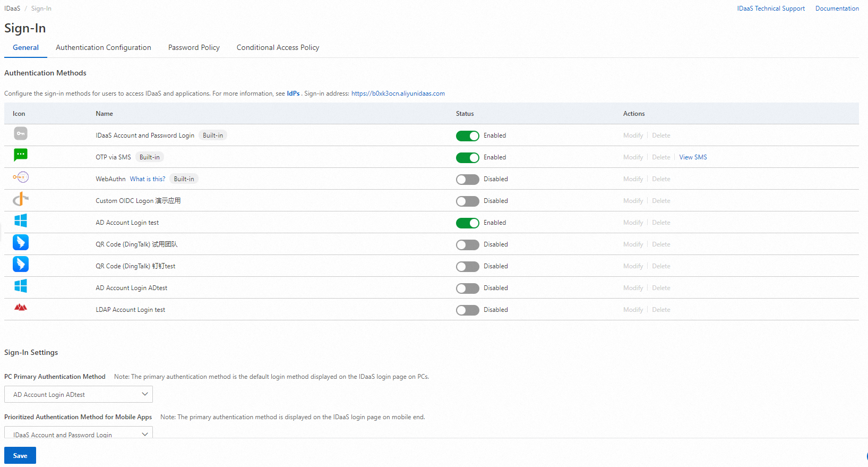The image size is (868, 467).
Task: Click Modify for Custom OIDC Logon
Action: click(633, 201)
